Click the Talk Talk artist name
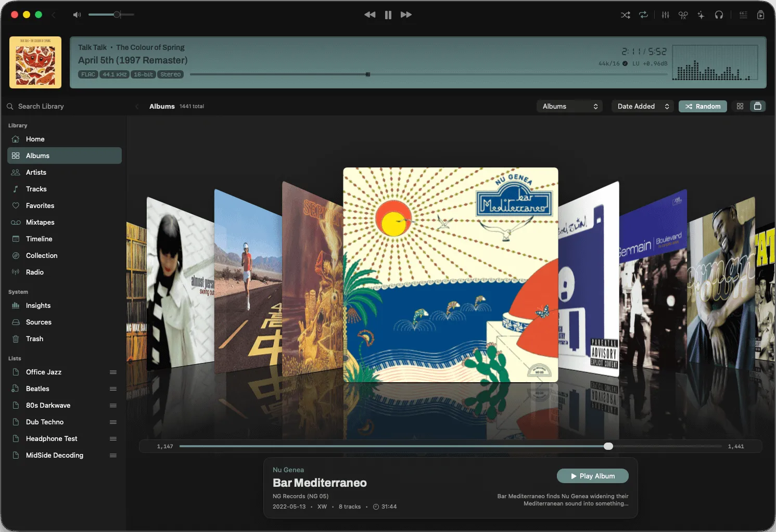The image size is (776, 532). tap(92, 47)
